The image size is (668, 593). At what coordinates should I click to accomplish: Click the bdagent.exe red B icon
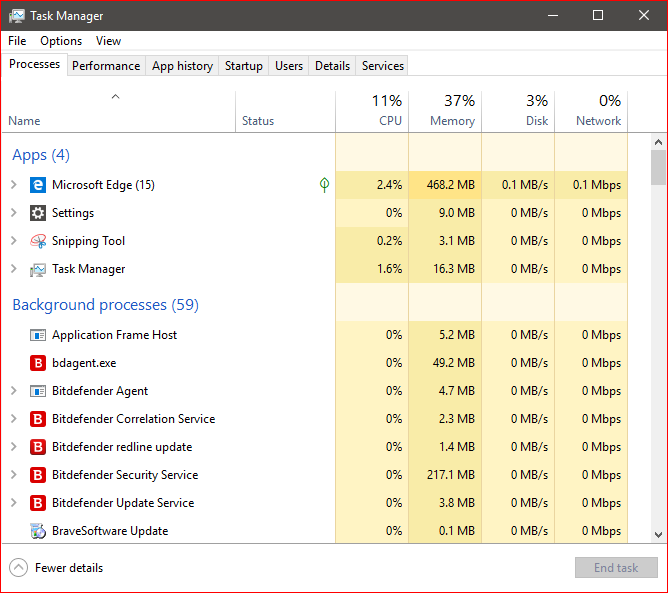pos(38,363)
